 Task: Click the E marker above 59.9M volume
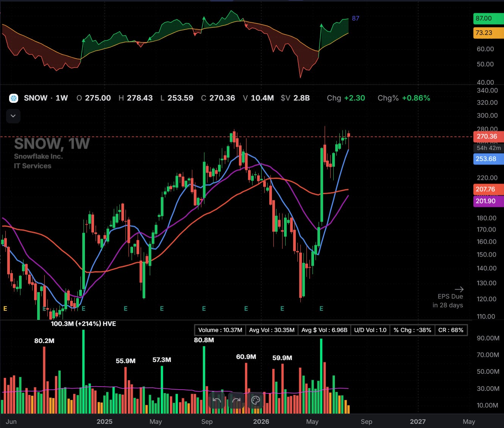[x=282, y=308]
